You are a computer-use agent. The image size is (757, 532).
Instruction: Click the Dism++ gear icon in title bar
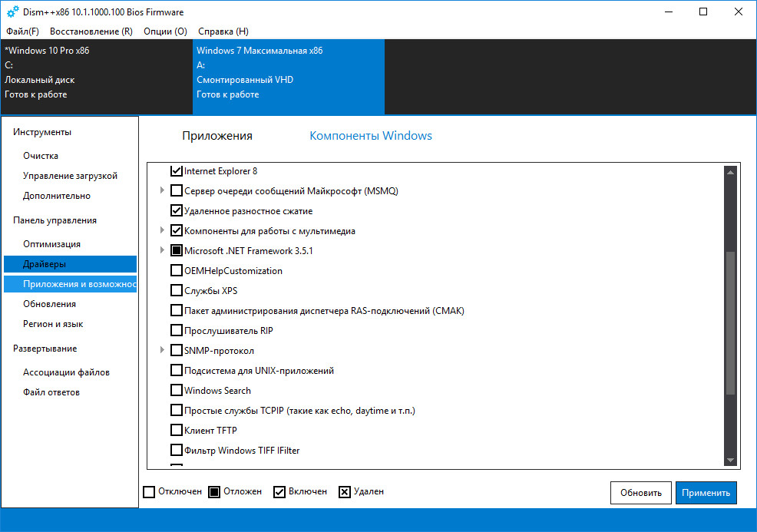point(12,12)
